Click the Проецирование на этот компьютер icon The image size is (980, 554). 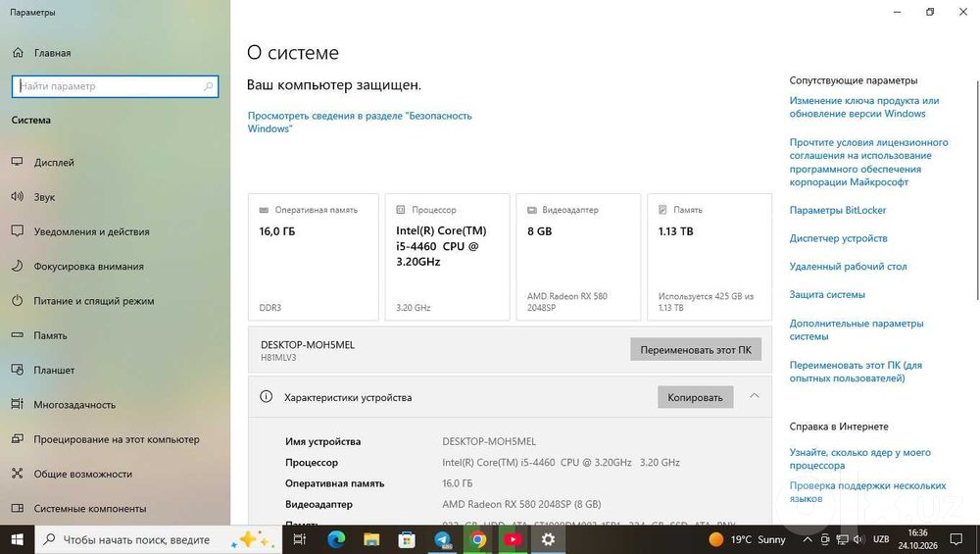18,439
